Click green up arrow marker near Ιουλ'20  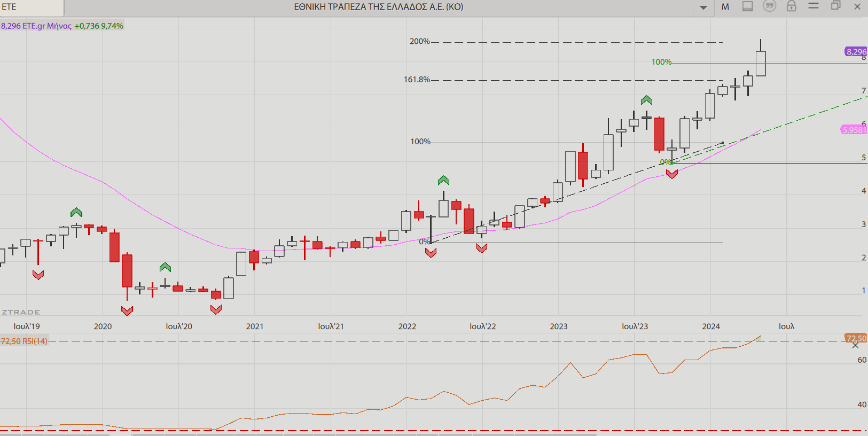[x=165, y=267]
